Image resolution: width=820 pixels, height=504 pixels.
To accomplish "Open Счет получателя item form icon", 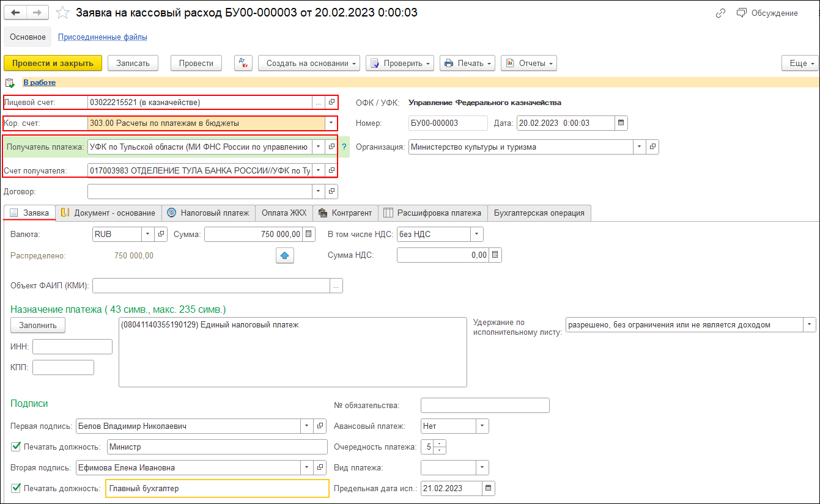I will tap(331, 170).
